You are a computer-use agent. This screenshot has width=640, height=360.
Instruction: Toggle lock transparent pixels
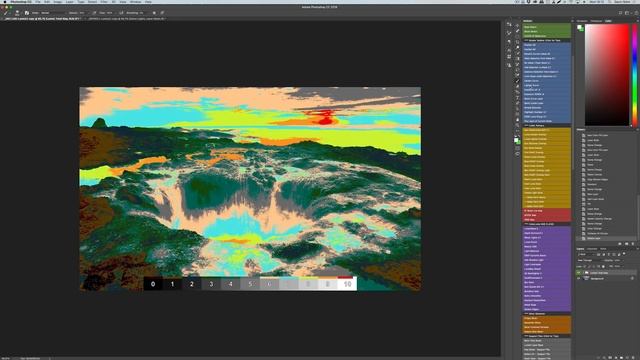(584, 267)
